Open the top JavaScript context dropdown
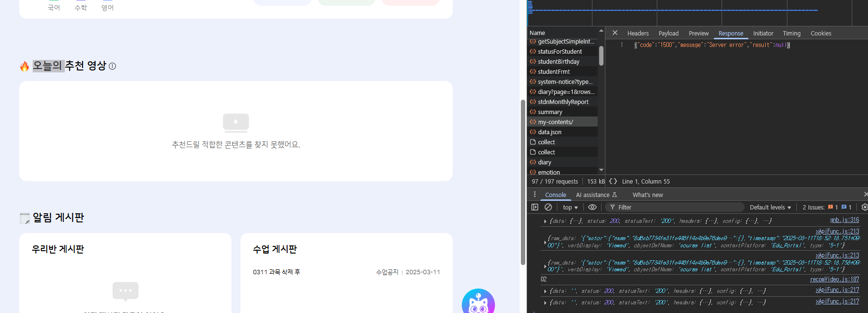The width and height of the screenshot is (868, 313). click(570, 208)
